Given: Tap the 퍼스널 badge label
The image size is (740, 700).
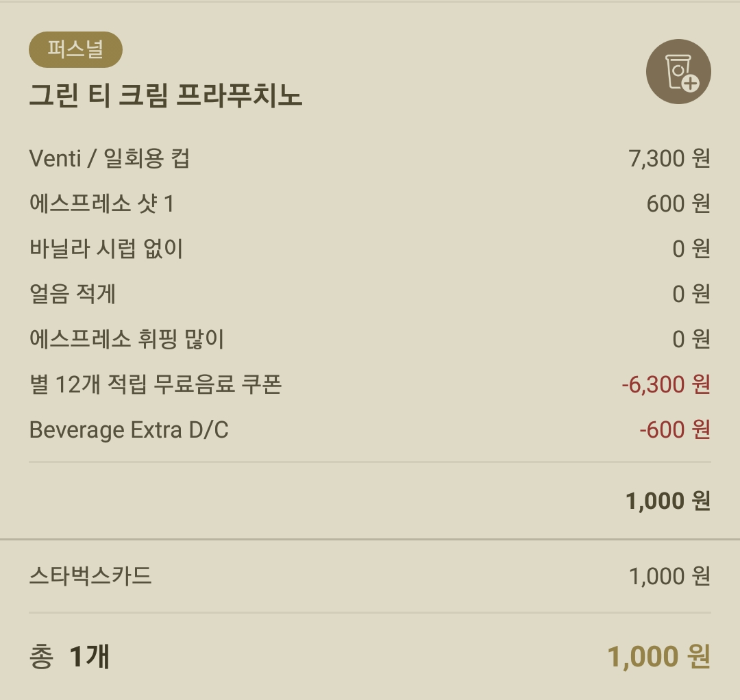Looking at the screenshot, I should pyautogui.click(x=75, y=50).
